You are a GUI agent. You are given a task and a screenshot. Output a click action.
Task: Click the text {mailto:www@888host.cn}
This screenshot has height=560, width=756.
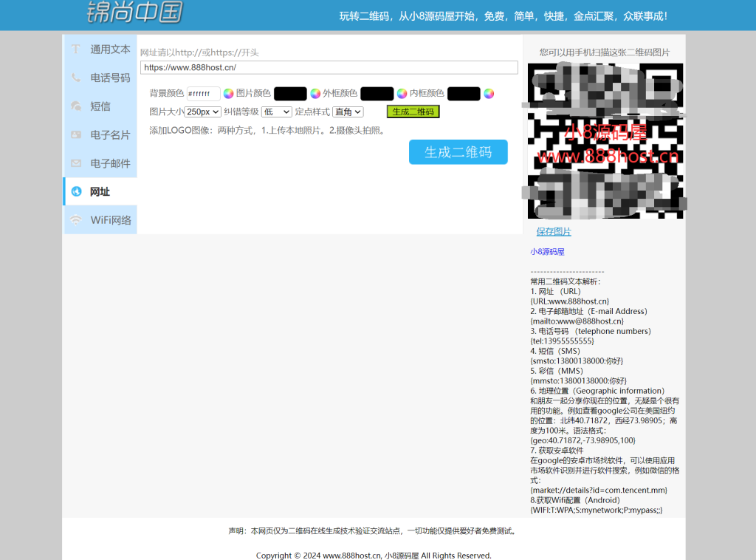577,321
